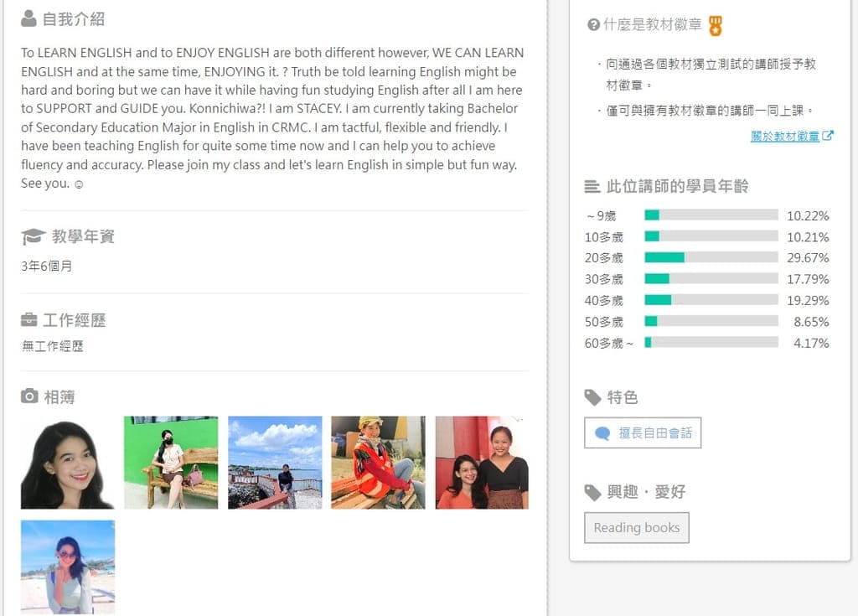Image resolution: width=858 pixels, height=616 pixels.
Task: Click the external link icon after 關於教材徽章
Action: pyautogui.click(x=828, y=135)
